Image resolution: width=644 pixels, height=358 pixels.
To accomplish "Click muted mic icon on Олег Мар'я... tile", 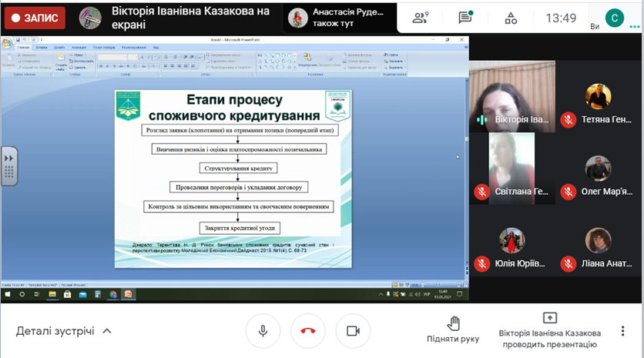I will pyautogui.click(x=569, y=192).
